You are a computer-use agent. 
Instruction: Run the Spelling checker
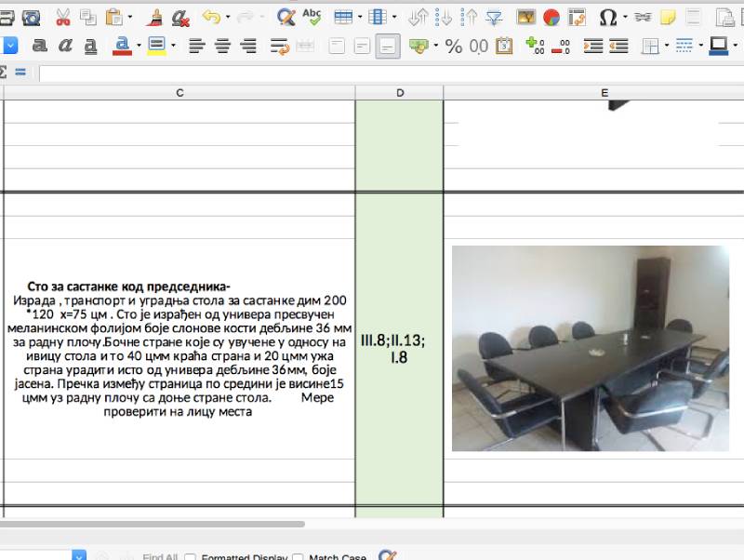pos(312,15)
